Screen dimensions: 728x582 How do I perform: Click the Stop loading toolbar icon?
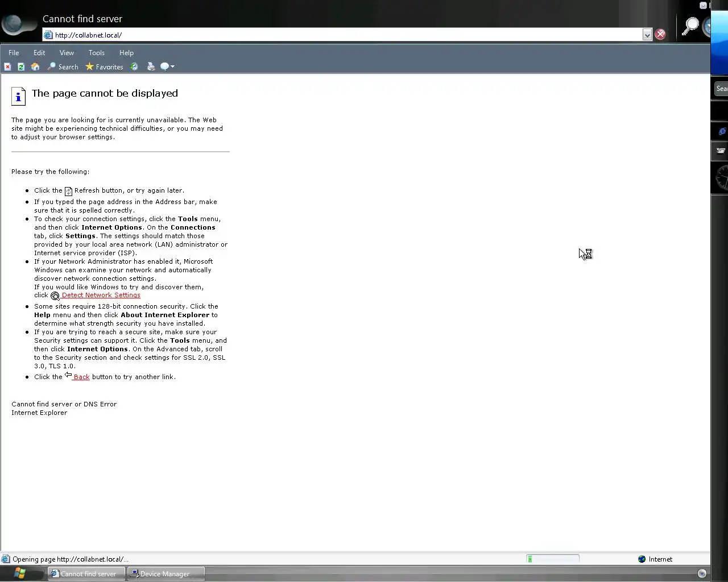pyautogui.click(x=7, y=67)
